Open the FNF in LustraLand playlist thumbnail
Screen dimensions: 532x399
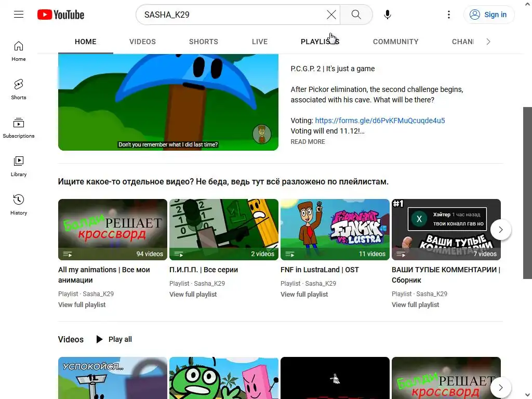pyautogui.click(x=335, y=230)
